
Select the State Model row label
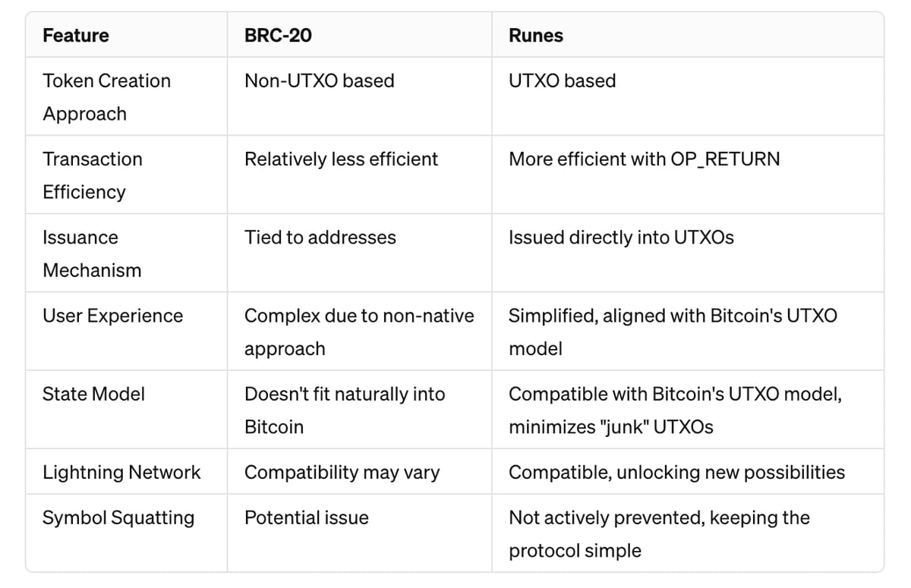[x=93, y=394]
